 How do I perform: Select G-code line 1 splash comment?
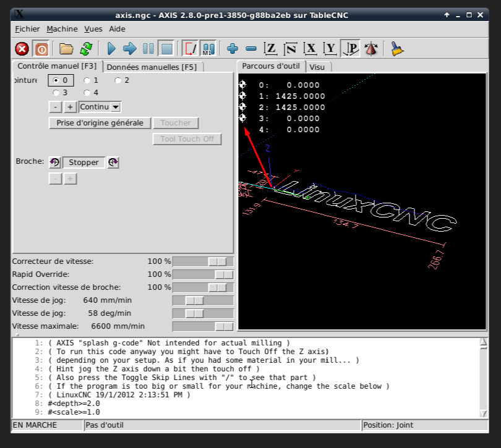(x=169, y=343)
